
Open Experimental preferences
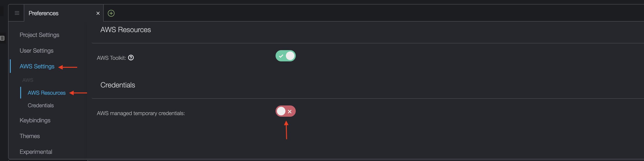click(36, 152)
